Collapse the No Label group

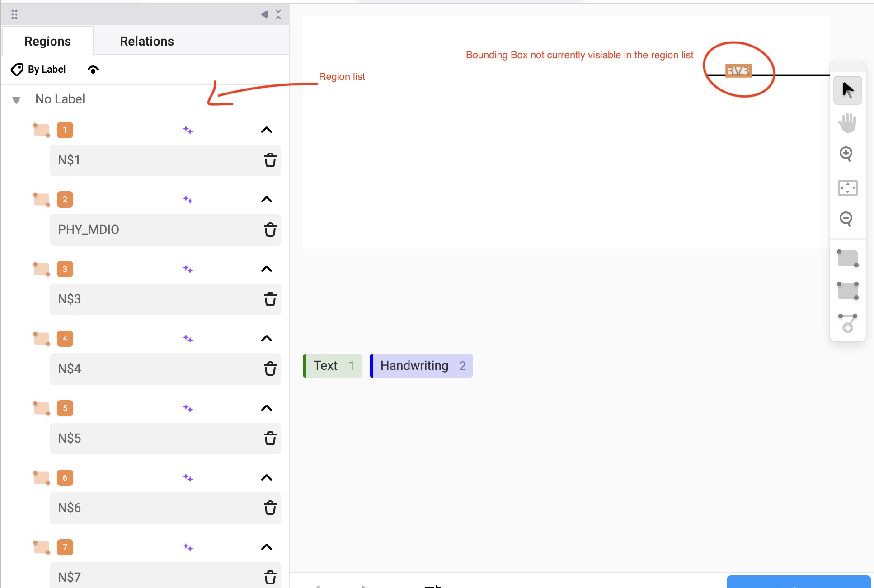click(x=17, y=99)
